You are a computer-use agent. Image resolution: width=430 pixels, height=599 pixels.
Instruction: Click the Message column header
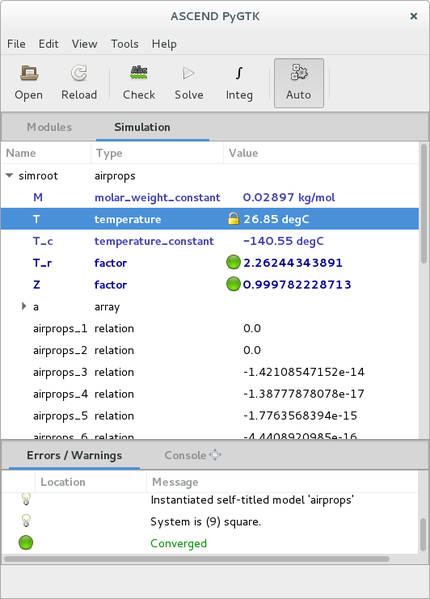[282, 482]
